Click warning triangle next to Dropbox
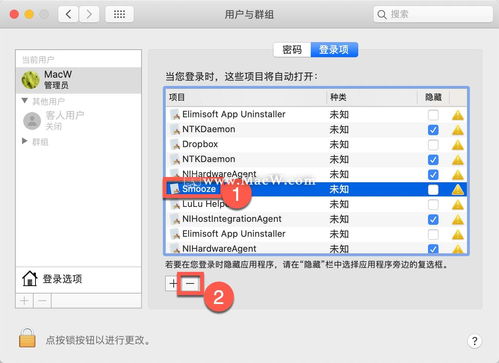 (x=458, y=145)
